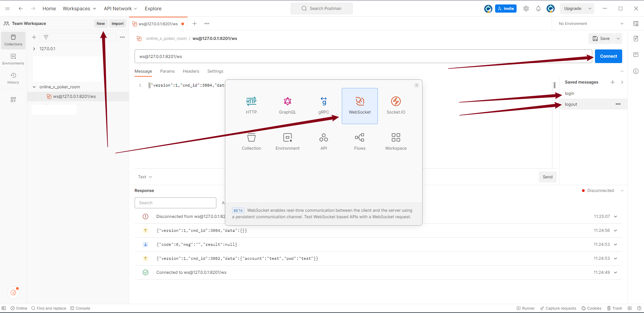Open configure sidebar apps icon

coord(13,100)
